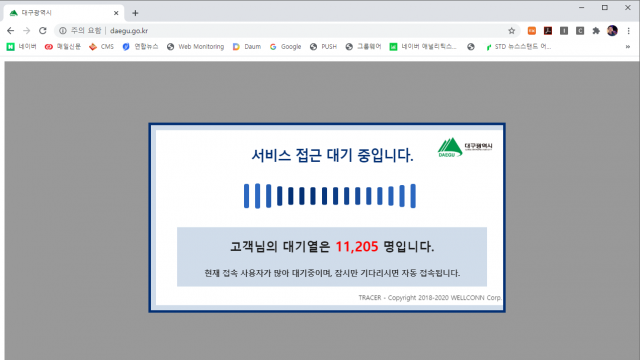Open the orange extension icon
This screenshot has height=360, width=640.
pos(531,31)
